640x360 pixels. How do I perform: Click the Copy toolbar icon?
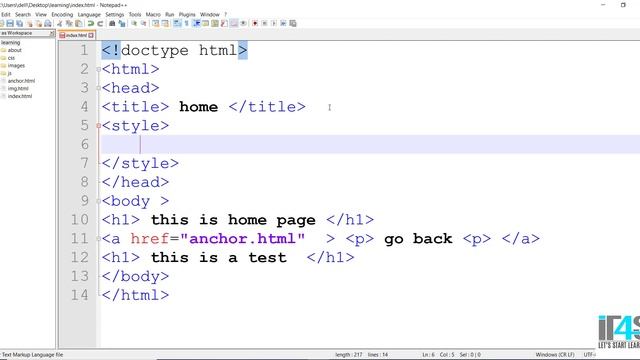(69, 23)
